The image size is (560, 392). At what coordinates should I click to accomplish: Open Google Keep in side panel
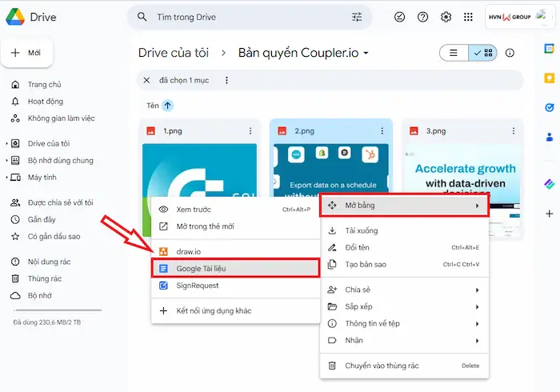click(x=549, y=78)
